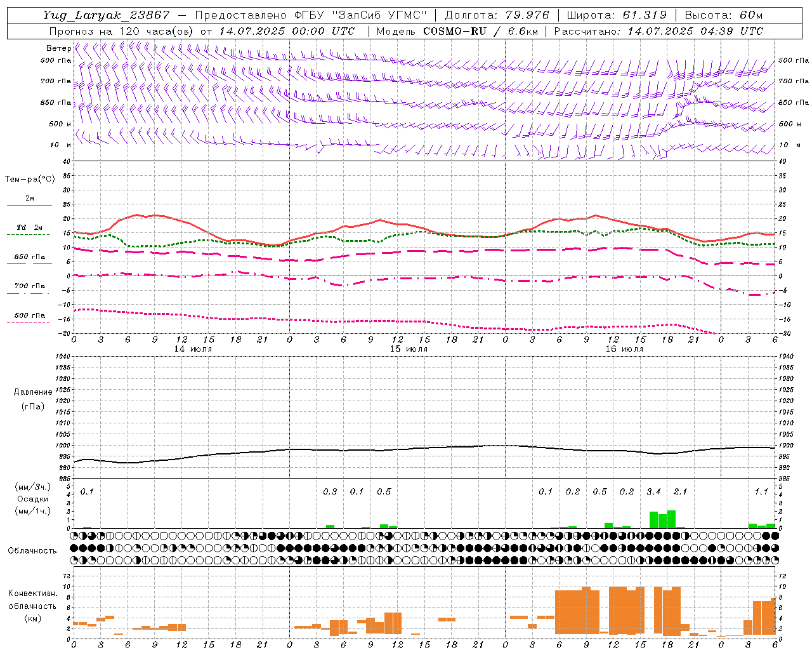The image size is (812, 650).
Task: Click the (мм/3ч.) units label
Action: click(33, 487)
